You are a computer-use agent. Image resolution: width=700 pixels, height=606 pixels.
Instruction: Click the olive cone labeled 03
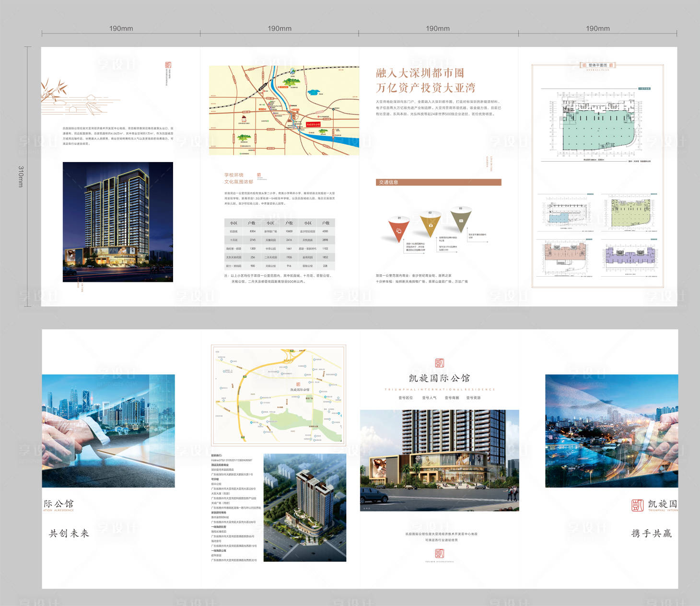coord(461,220)
